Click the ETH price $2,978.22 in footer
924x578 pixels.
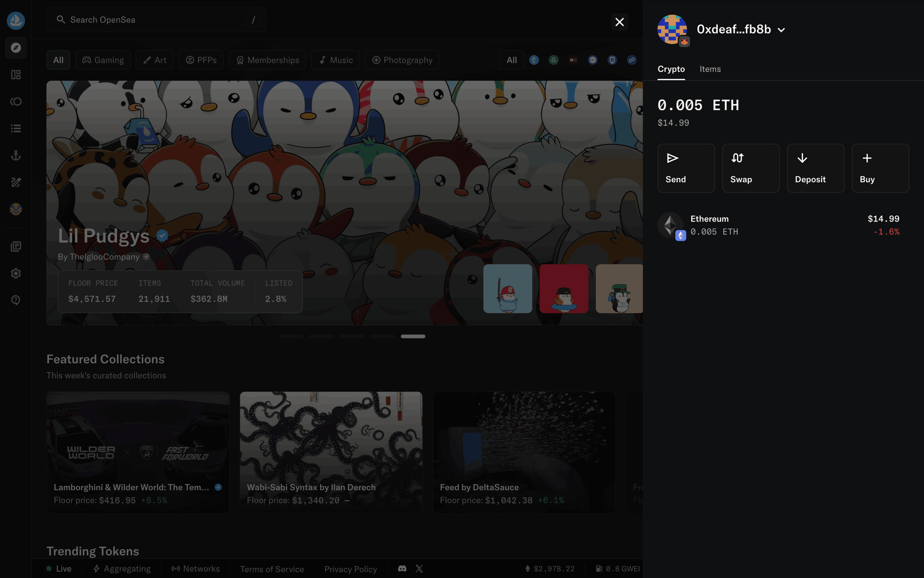550,569
